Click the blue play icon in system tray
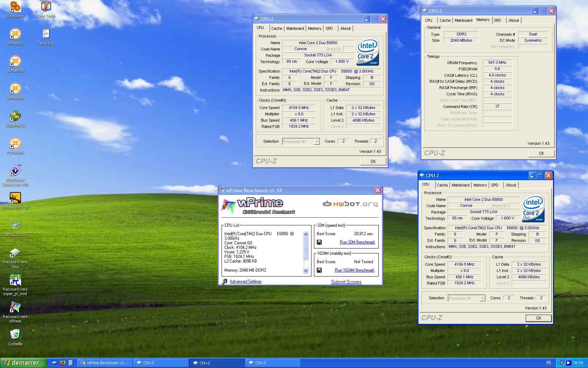This screenshot has width=588, height=368. (568, 363)
